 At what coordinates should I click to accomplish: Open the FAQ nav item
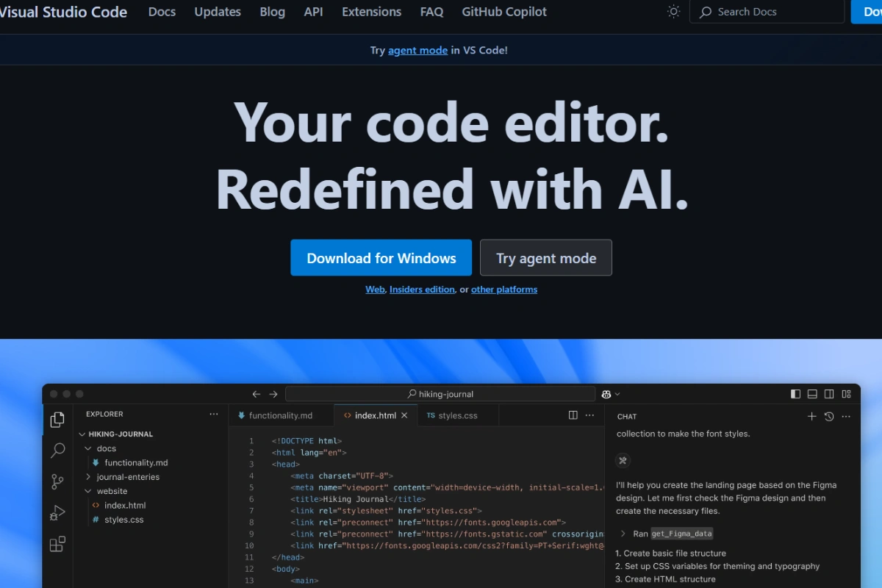[x=431, y=12]
